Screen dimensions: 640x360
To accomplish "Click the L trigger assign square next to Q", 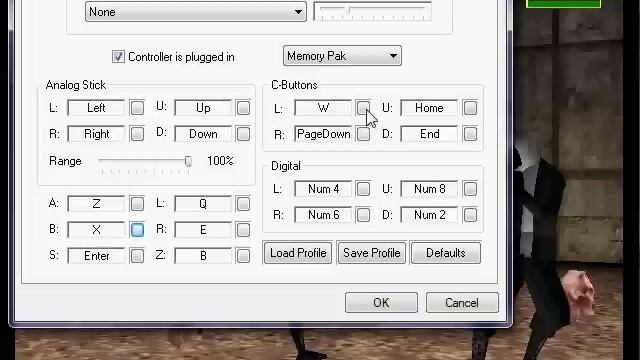I will coord(243,204).
